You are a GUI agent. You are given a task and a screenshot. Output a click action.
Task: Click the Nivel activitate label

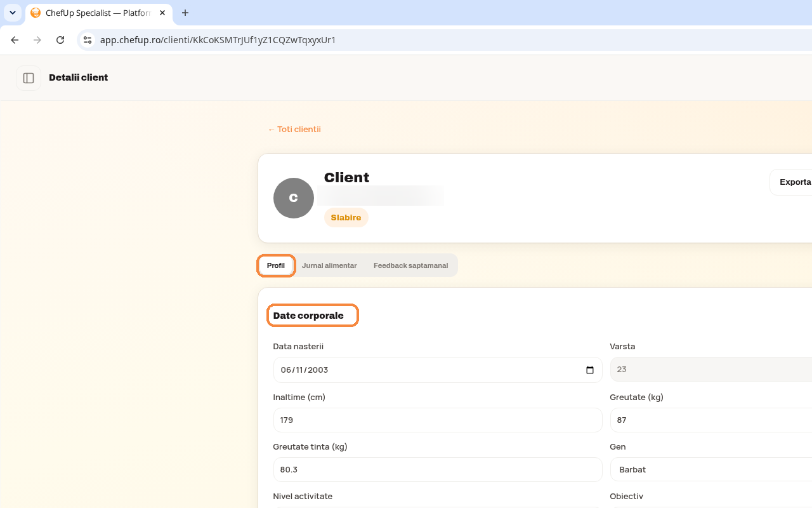point(303,496)
